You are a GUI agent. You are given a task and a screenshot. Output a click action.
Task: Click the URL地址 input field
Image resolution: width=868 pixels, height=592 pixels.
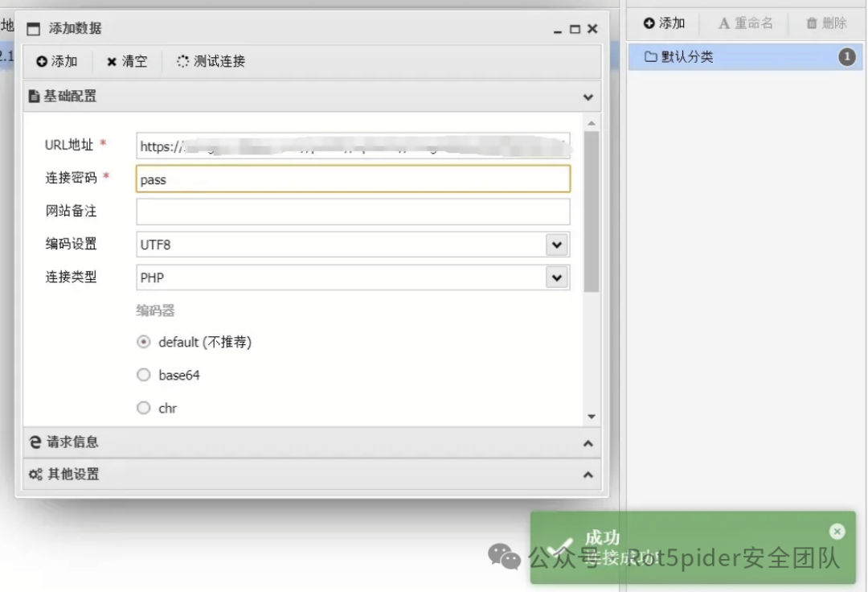[x=353, y=146]
